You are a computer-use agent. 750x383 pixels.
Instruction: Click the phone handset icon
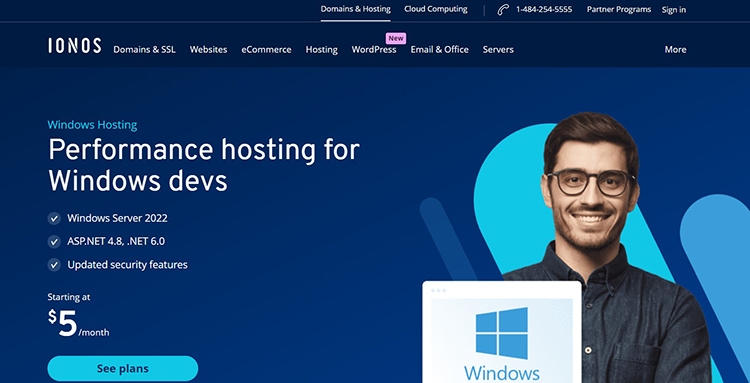click(503, 10)
